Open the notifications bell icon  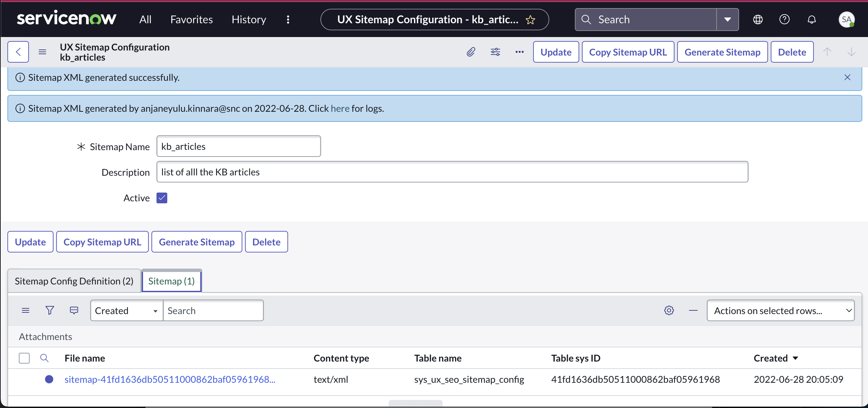[x=811, y=20]
